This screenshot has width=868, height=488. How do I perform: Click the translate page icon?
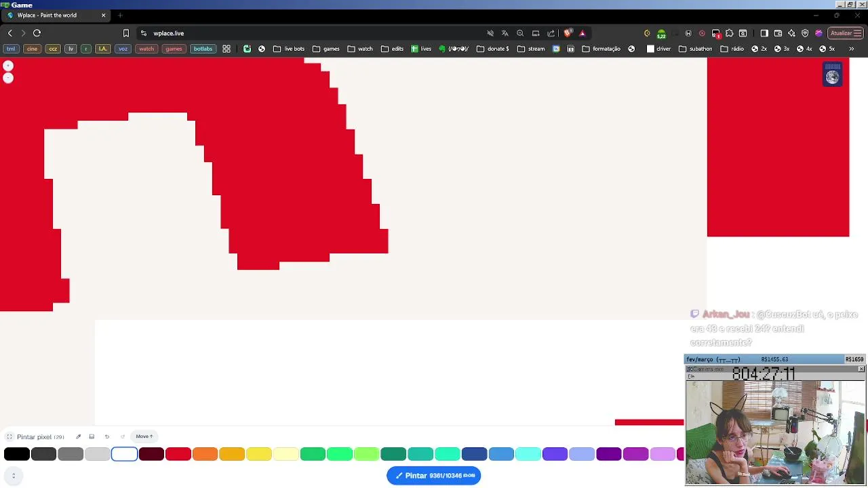[x=505, y=33]
